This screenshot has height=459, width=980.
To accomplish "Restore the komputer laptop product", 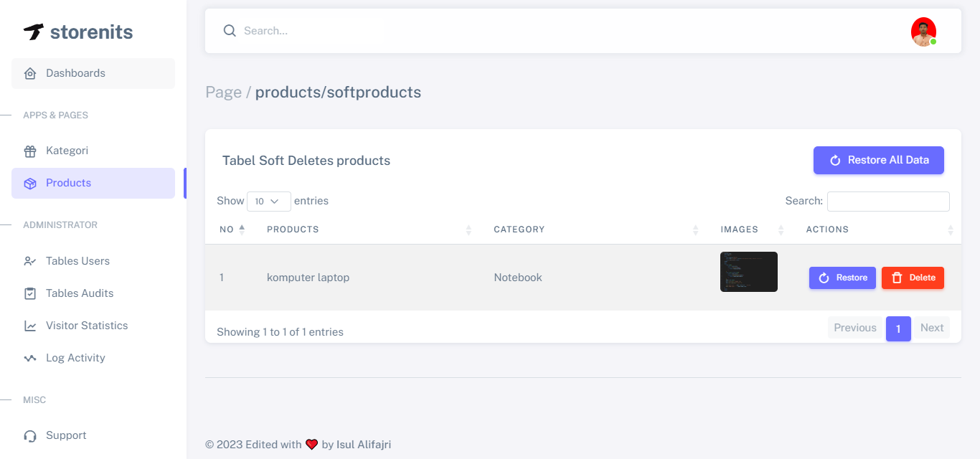I will coord(842,278).
